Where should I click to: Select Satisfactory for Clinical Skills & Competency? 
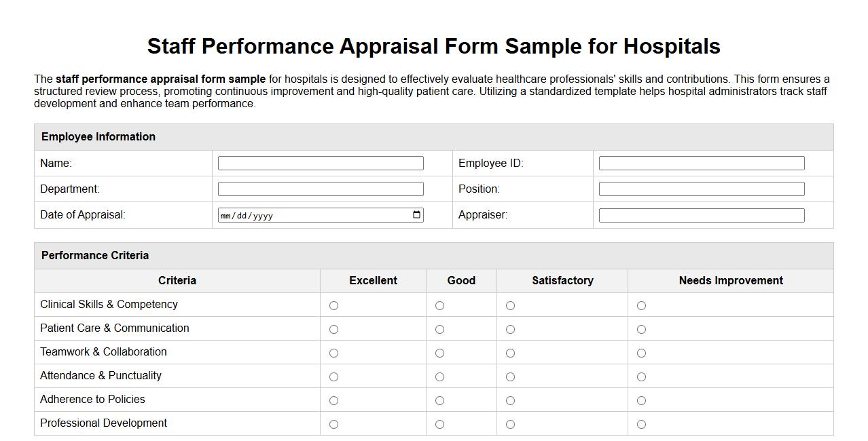point(510,305)
